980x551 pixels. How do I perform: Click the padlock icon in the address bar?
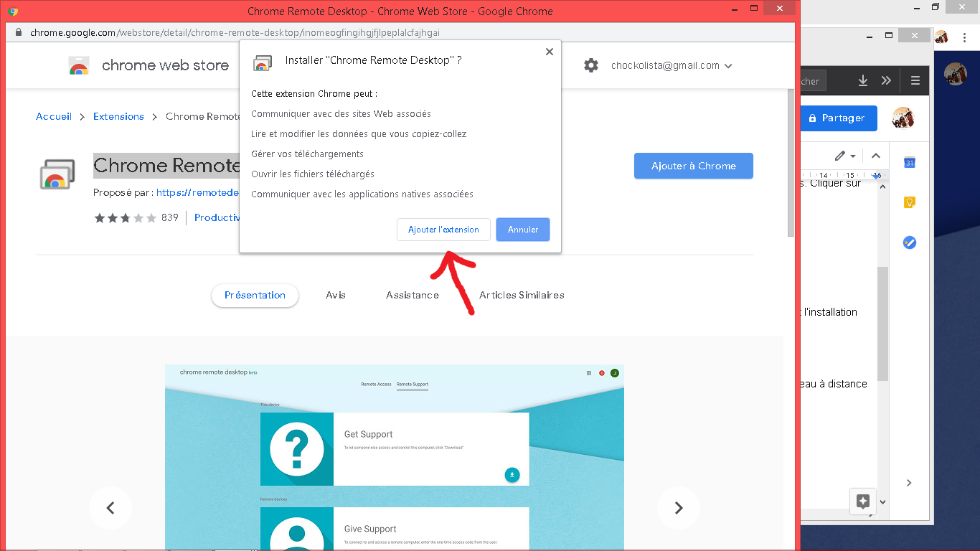pyautogui.click(x=19, y=32)
